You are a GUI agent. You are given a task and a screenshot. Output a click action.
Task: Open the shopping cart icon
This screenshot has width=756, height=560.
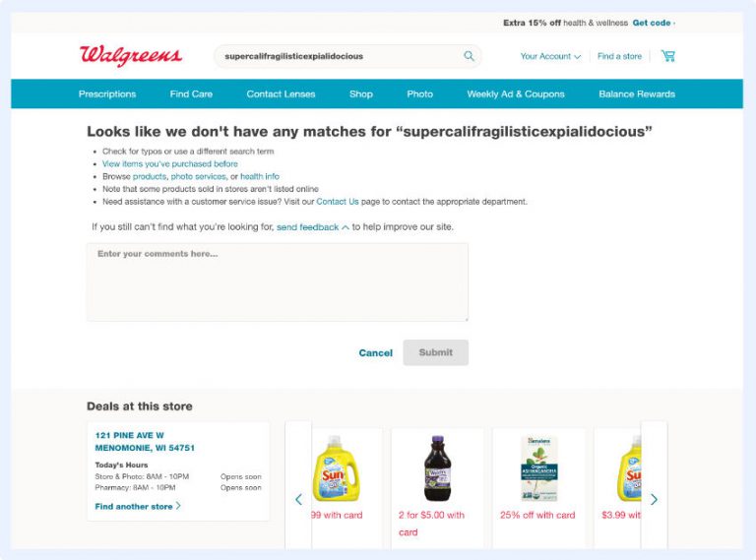coord(667,56)
